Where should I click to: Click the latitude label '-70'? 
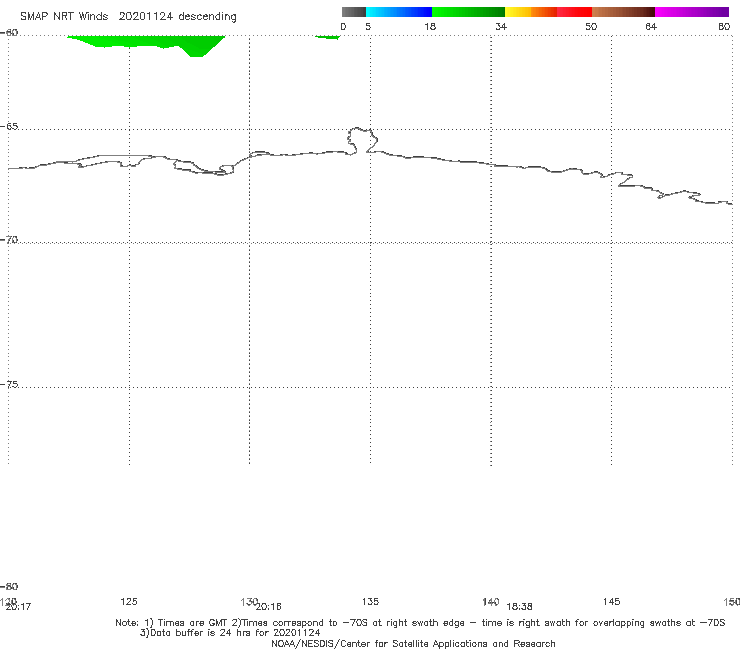pyautogui.click(x=9, y=240)
